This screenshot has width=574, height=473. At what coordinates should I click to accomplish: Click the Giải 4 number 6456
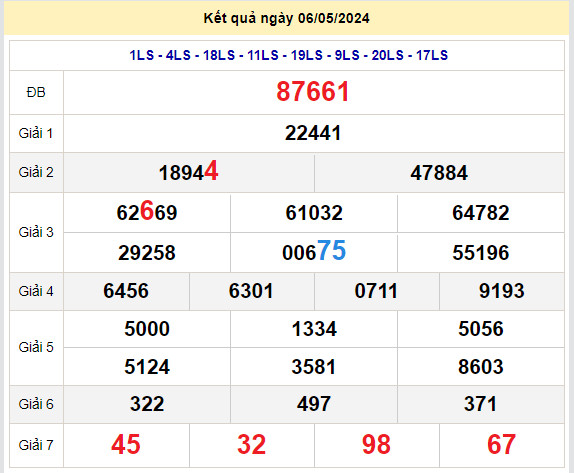pyautogui.click(x=126, y=291)
